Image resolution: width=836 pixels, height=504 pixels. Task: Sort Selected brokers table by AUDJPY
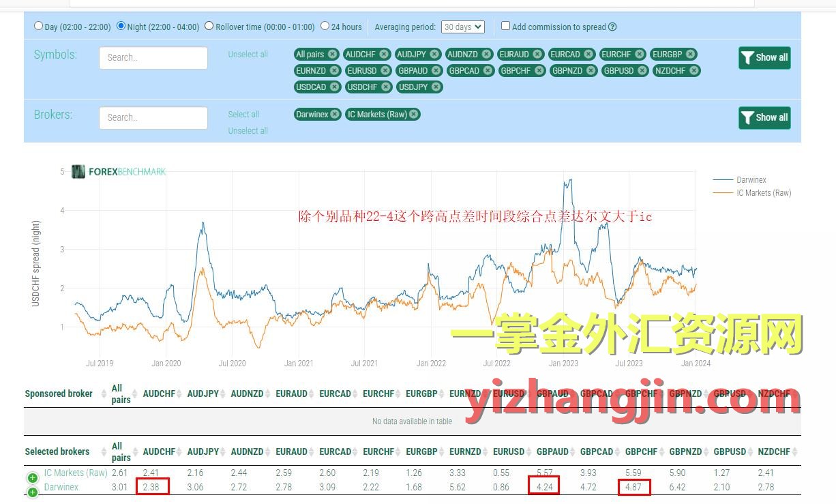[206, 451]
